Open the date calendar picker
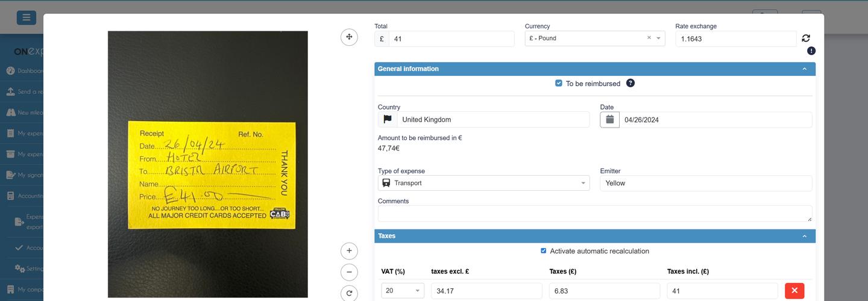The width and height of the screenshot is (868, 301). point(609,120)
